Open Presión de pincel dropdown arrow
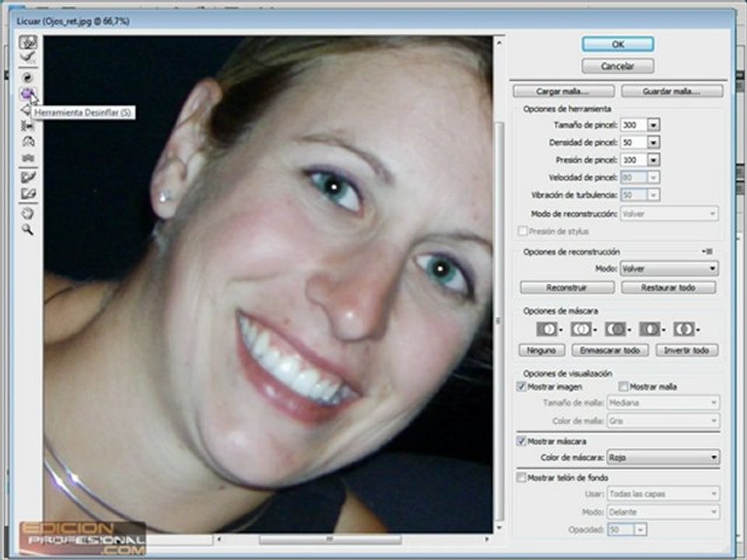747x560 pixels. point(654,160)
